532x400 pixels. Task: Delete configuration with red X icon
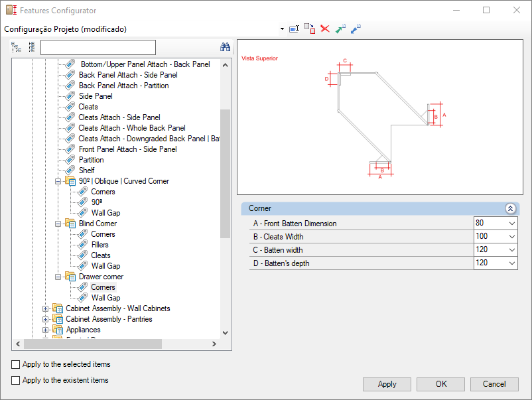click(x=325, y=29)
